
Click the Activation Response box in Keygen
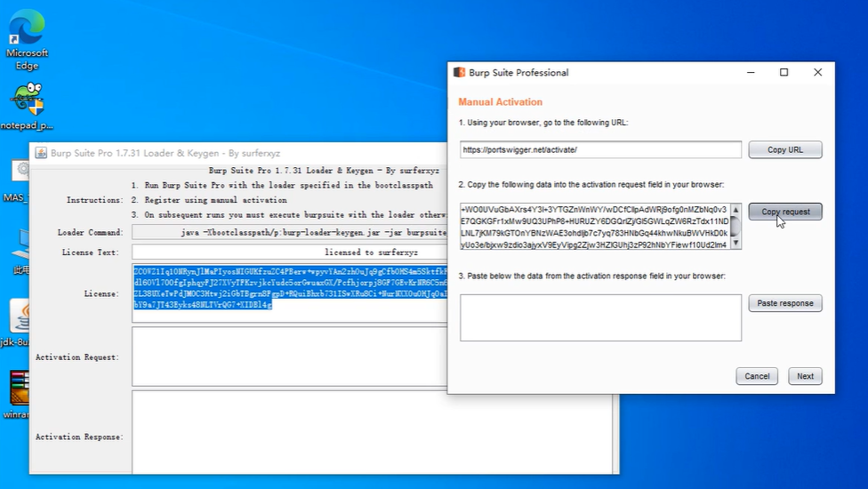[x=372, y=433]
